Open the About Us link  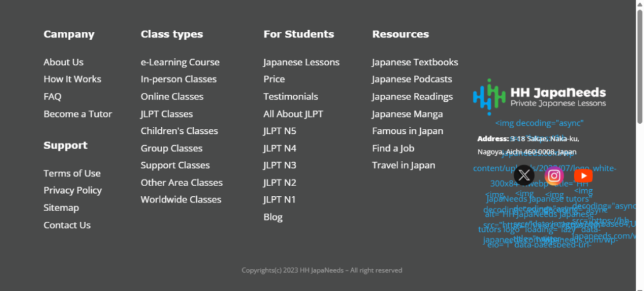(x=64, y=62)
